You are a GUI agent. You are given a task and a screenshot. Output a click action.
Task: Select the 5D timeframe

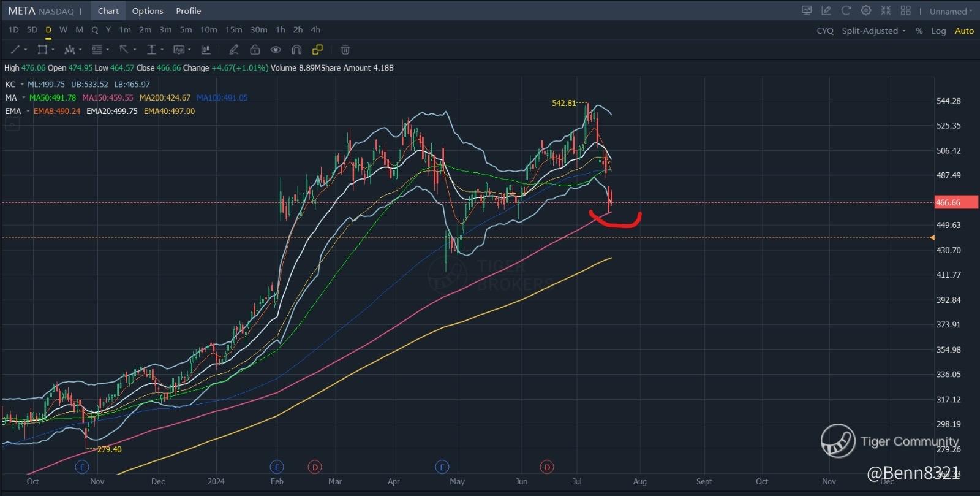[32, 30]
